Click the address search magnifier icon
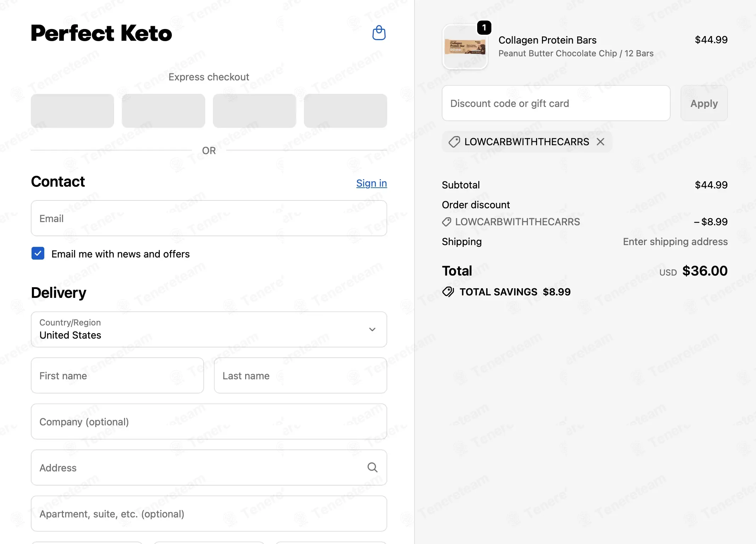756x544 pixels. [372, 467]
